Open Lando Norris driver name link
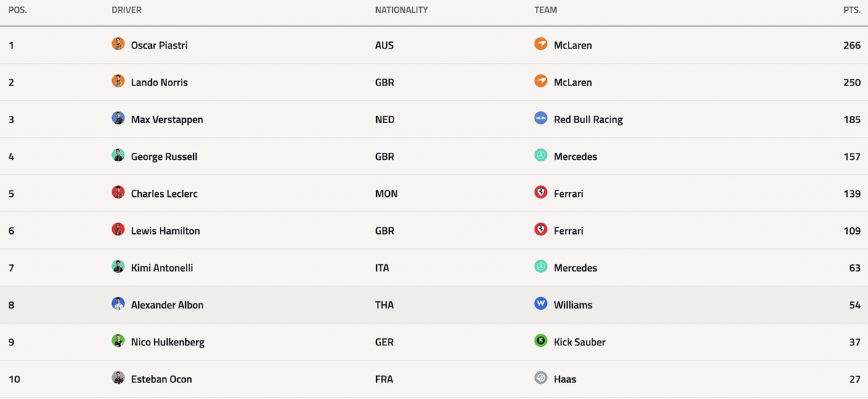This screenshot has height=399, width=868. coord(159,83)
